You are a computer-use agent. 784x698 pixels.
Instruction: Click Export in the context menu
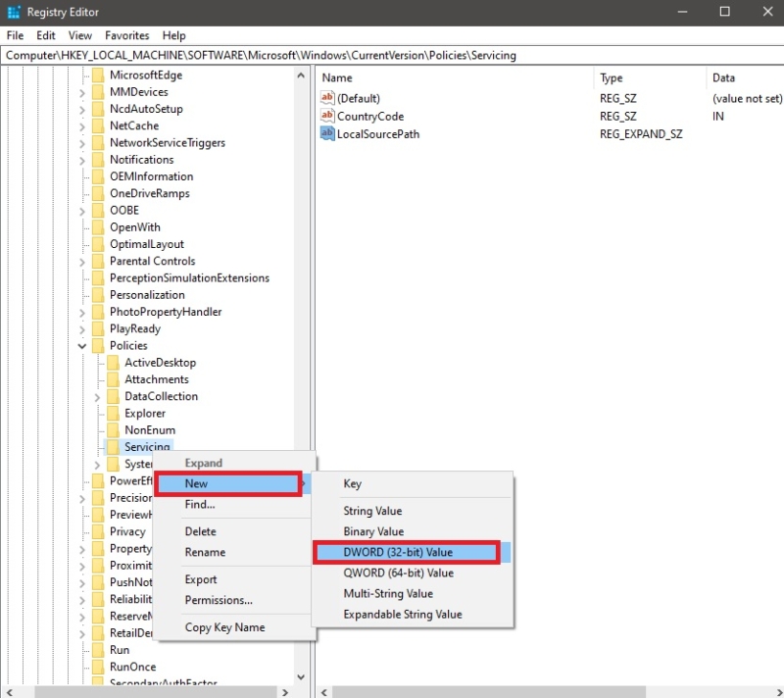[200, 578]
